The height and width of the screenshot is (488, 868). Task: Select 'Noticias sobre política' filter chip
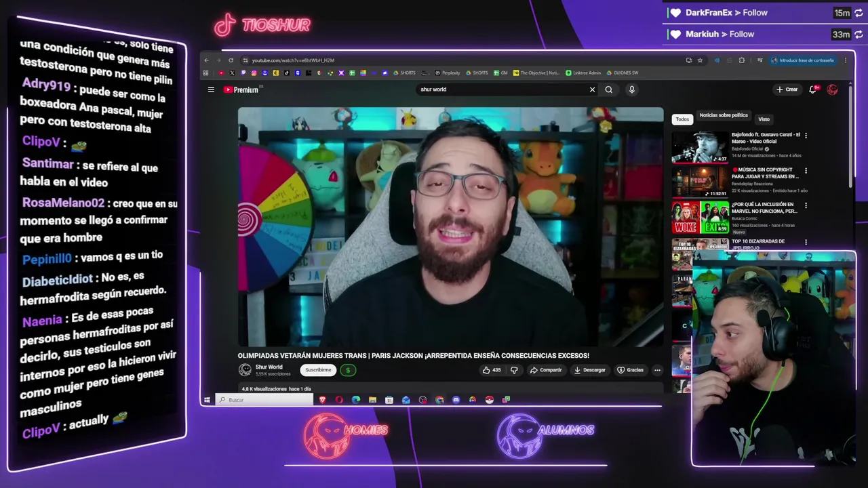[x=724, y=116]
